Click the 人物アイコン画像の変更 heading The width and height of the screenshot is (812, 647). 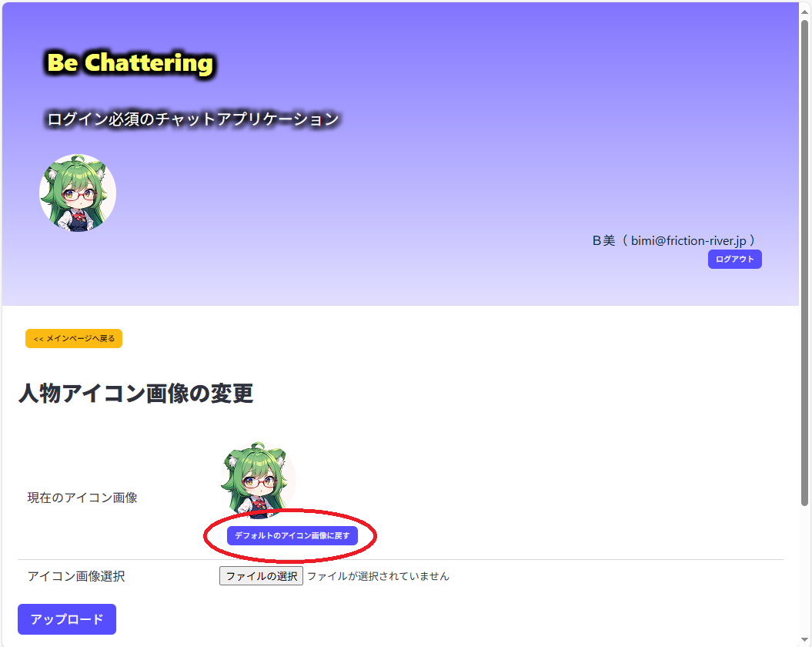click(135, 394)
